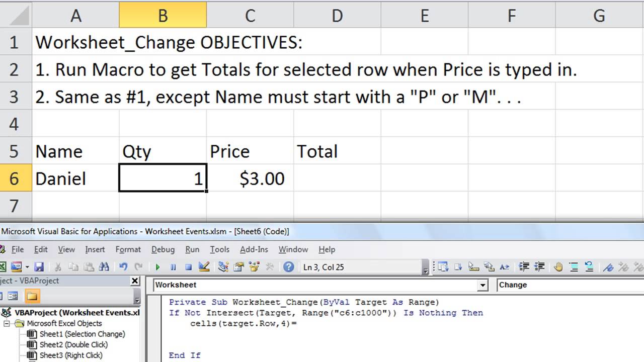Toggle a breakpoint with the toolbar hand icon
Screen dimensions: 644x362
click(558, 267)
